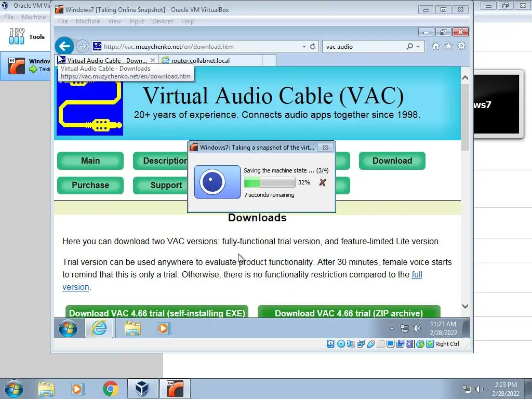The height and width of the screenshot is (399, 532).
Task: Open the audio indicator in VM status bar
Action: [x=351, y=344]
